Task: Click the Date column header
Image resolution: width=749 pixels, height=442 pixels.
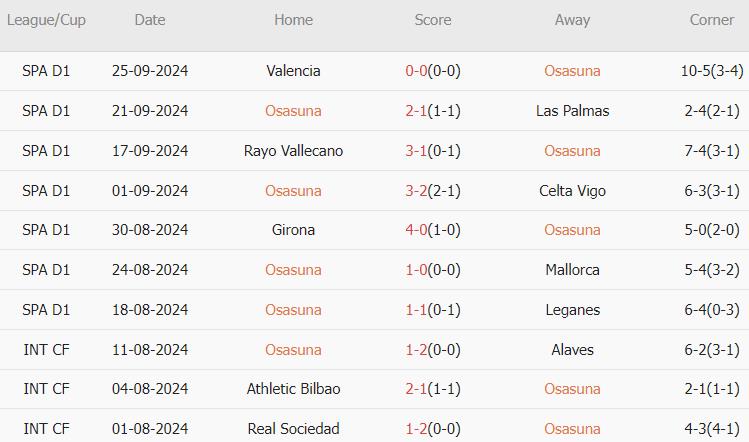Action: click(150, 20)
